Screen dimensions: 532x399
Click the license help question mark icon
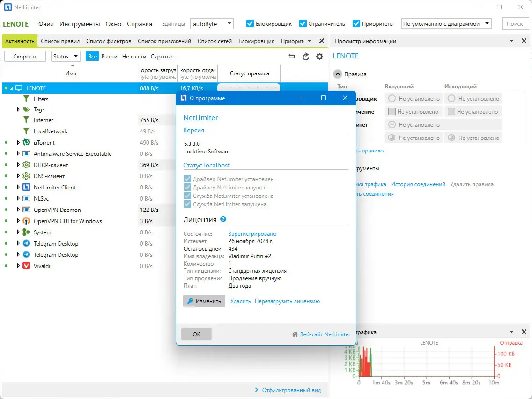point(223,219)
